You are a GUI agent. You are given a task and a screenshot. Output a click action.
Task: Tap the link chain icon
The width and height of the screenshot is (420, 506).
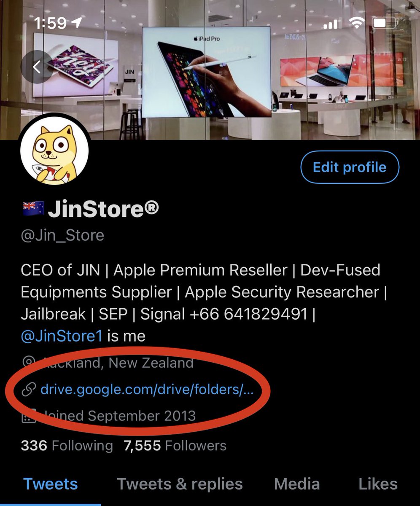[28, 390]
